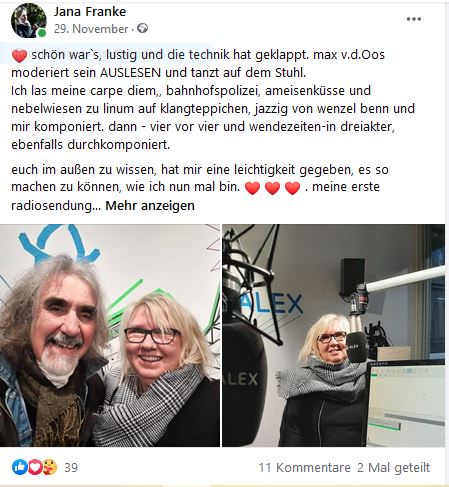Screen dimensions: 449x487
Task: Open the Jana Franke profile name link
Action: click(90, 12)
